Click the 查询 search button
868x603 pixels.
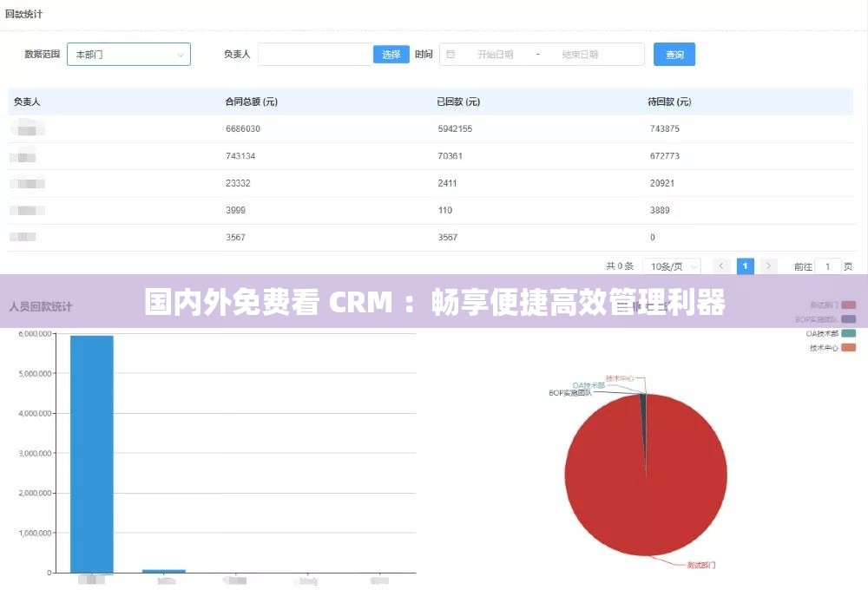point(674,54)
